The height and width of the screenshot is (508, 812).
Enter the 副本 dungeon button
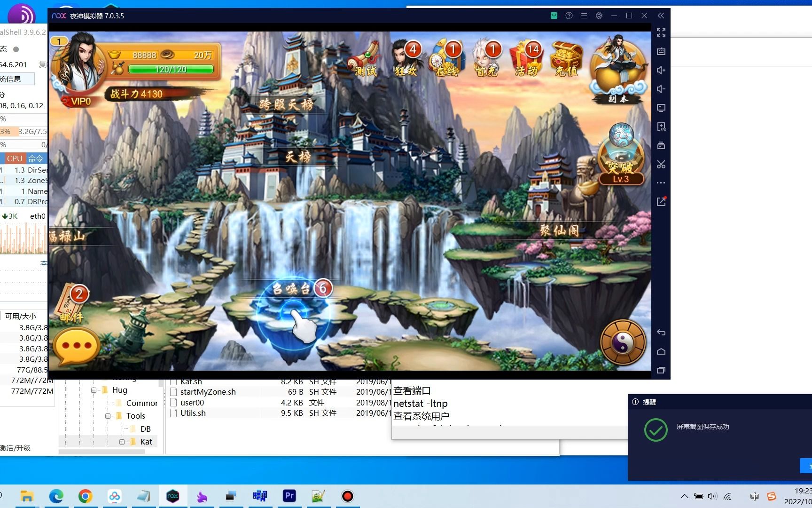point(618,71)
